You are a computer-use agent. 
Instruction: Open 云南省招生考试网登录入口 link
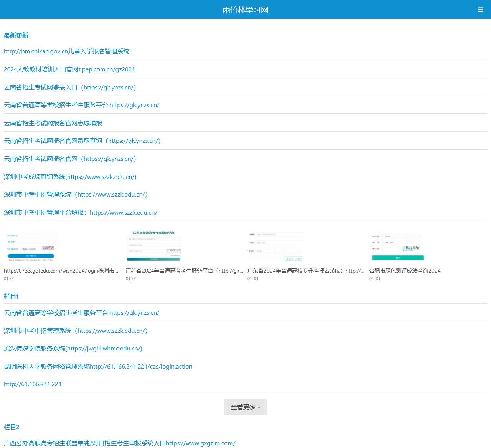click(x=70, y=88)
